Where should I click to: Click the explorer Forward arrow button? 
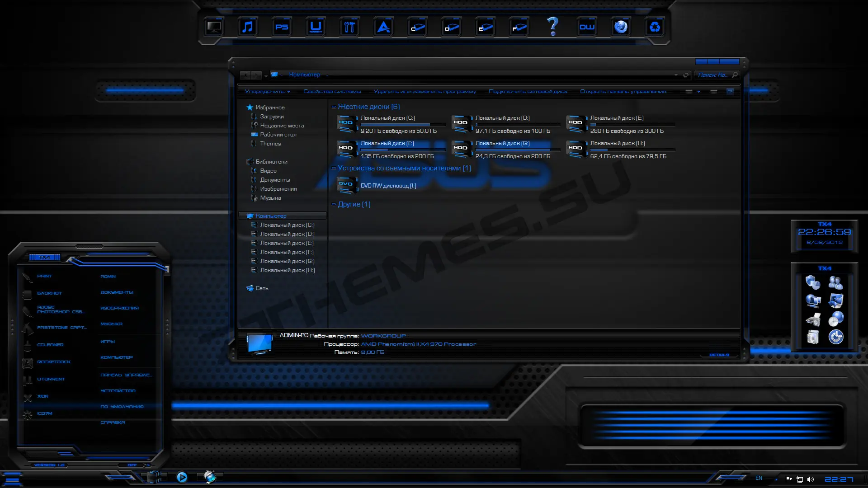tap(256, 75)
